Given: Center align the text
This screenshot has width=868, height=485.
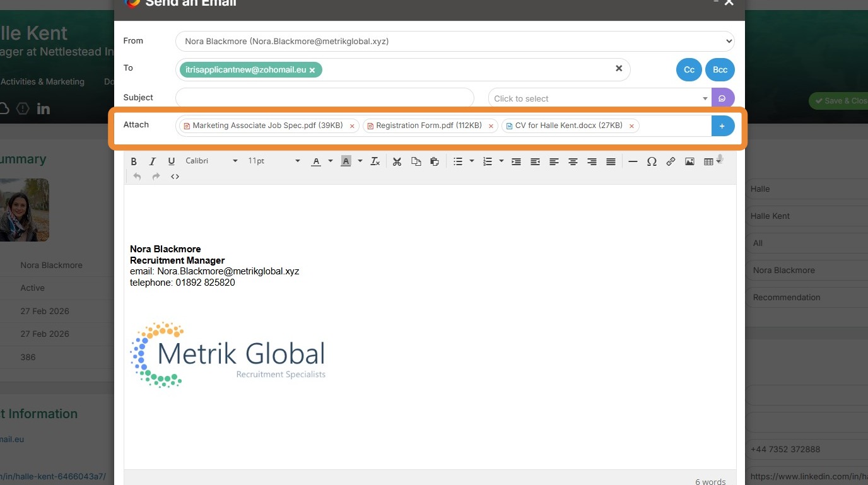Looking at the screenshot, I should 573,161.
